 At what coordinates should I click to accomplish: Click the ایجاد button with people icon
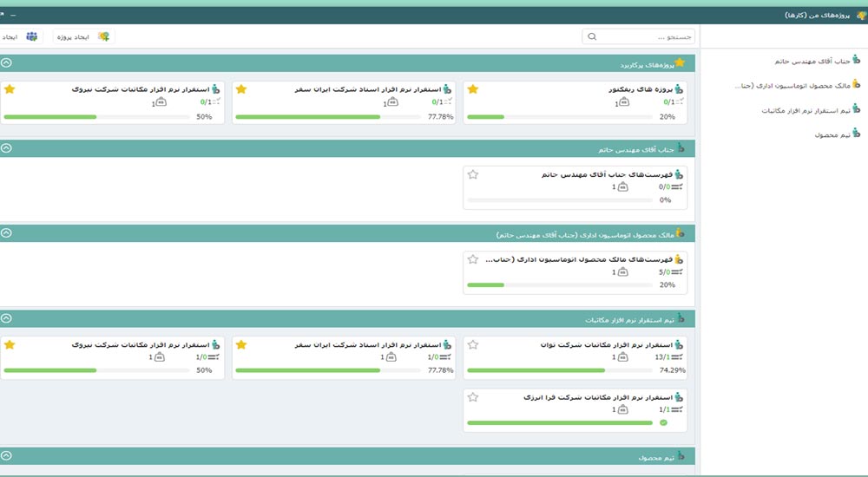[x=21, y=36]
